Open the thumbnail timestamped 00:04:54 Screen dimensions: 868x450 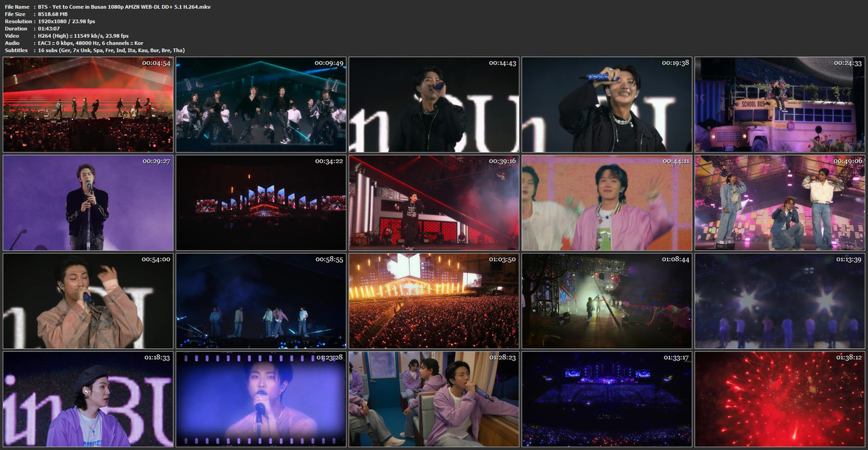tap(88, 104)
